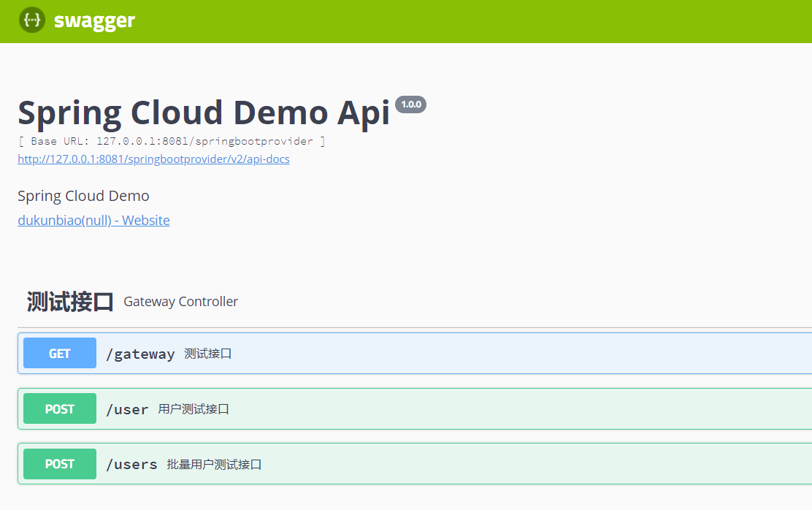Click the Swagger logo icon
This screenshot has height=510, width=812.
pyautogui.click(x=32, y=20)
